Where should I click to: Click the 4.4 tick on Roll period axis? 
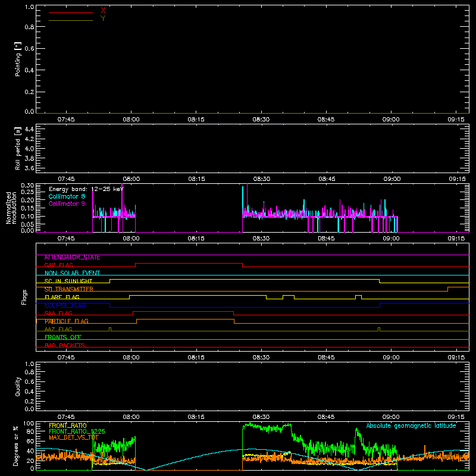coord(29,129)
